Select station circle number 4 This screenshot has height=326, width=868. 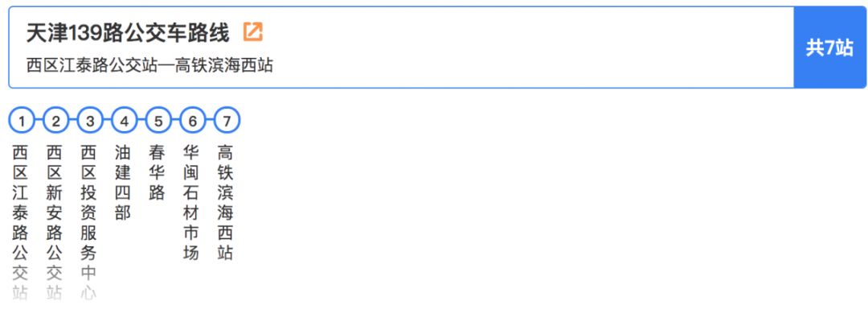124,122
